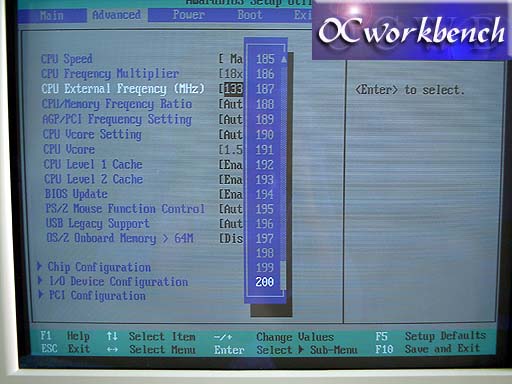Pick 185 at the top of list
The height and width of the screenshot is (384, 512).
tap(265, 59)
